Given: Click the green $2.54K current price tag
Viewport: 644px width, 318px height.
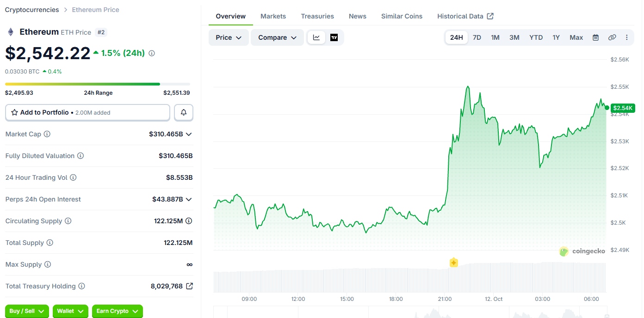Looking at the screenshot, I should [x=623, y=108].
